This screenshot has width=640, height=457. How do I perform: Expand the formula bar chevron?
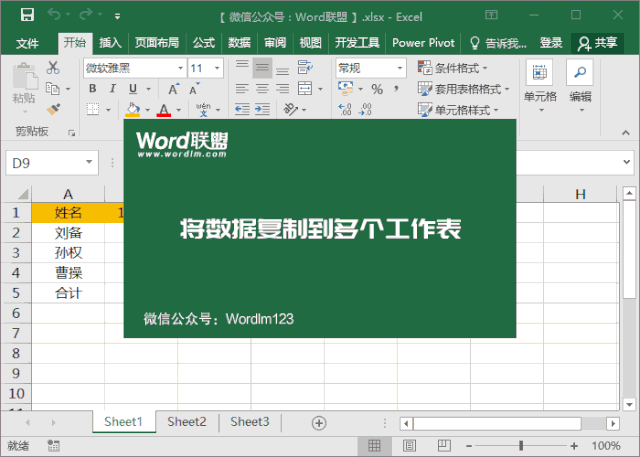point(627,162)
